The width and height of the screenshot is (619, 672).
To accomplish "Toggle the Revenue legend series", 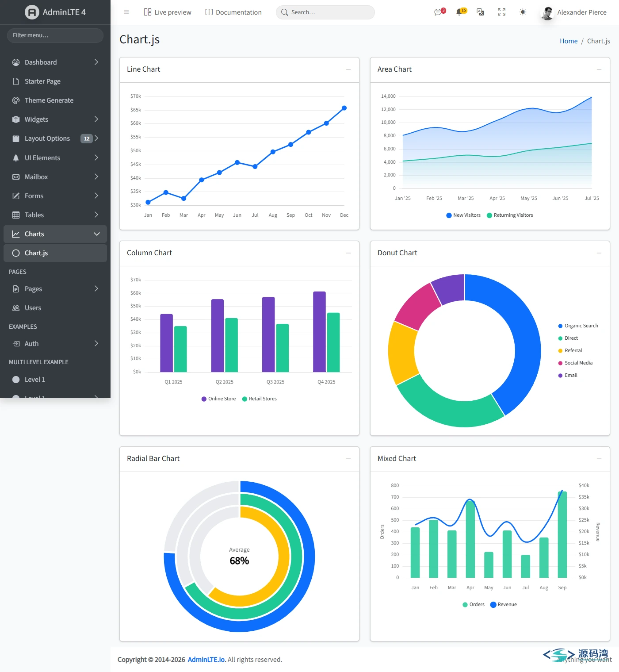I will (x=504, y=605).
